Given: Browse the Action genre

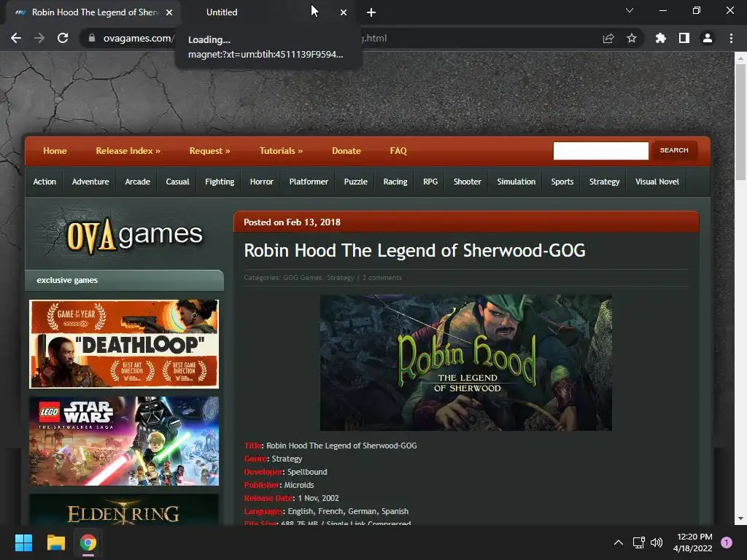Looking at the screenshot, I should click(44, 182).
